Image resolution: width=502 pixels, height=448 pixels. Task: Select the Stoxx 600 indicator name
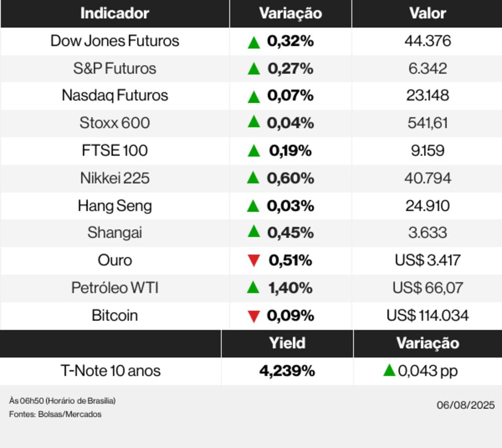click(115, 123)
